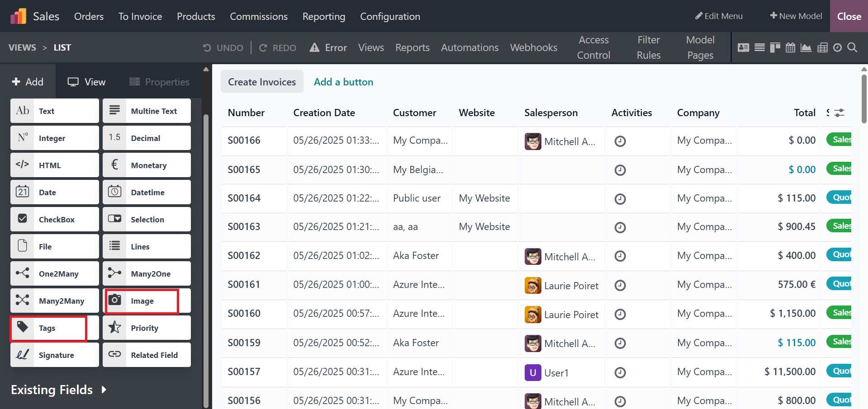
Task: Click the Sales status badge on S00166
Action: click(840, 140)
